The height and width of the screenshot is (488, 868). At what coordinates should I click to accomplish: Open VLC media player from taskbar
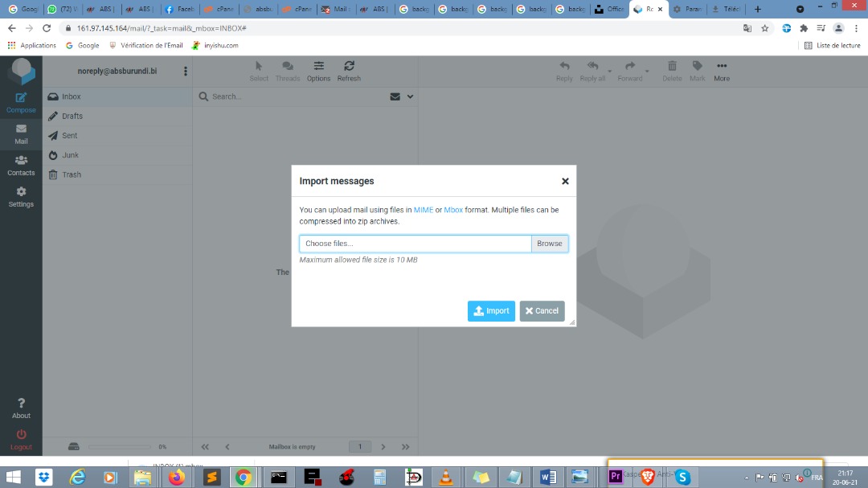(444, 478)
